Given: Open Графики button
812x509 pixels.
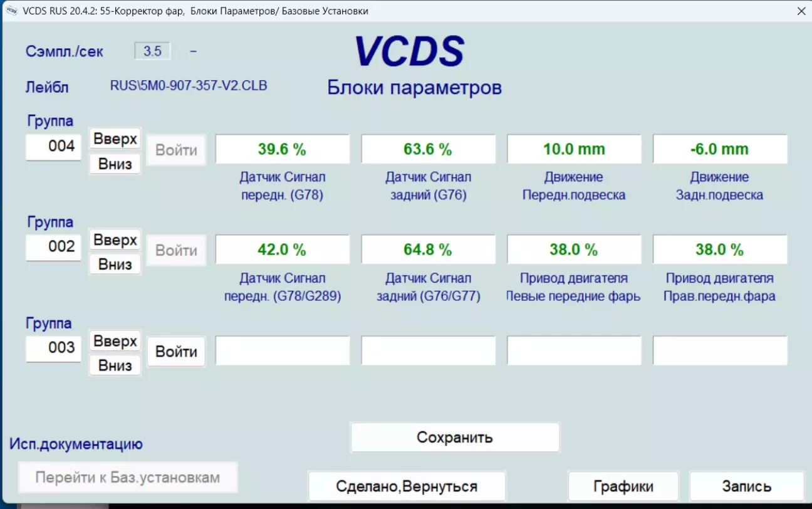Looking at the screenshot, I should click(x=623, y=486).
